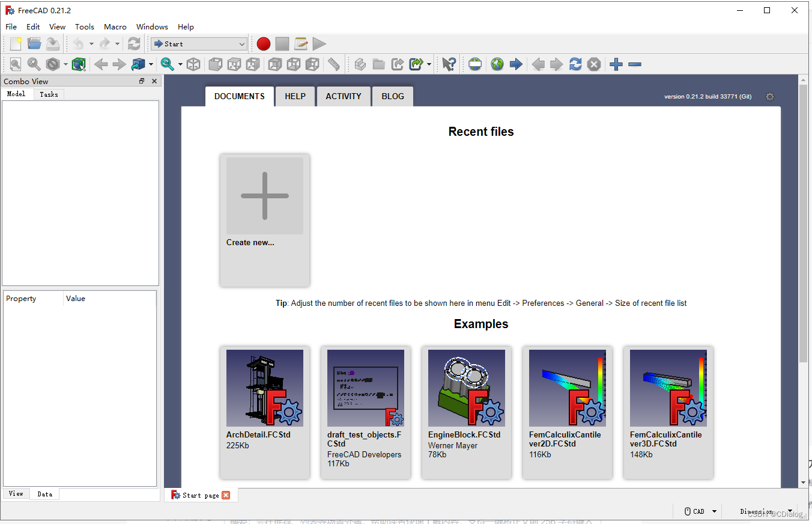The image size is (812, 524).
Task: Open Start page settings gear icon
Action: [x=770, y=97]
